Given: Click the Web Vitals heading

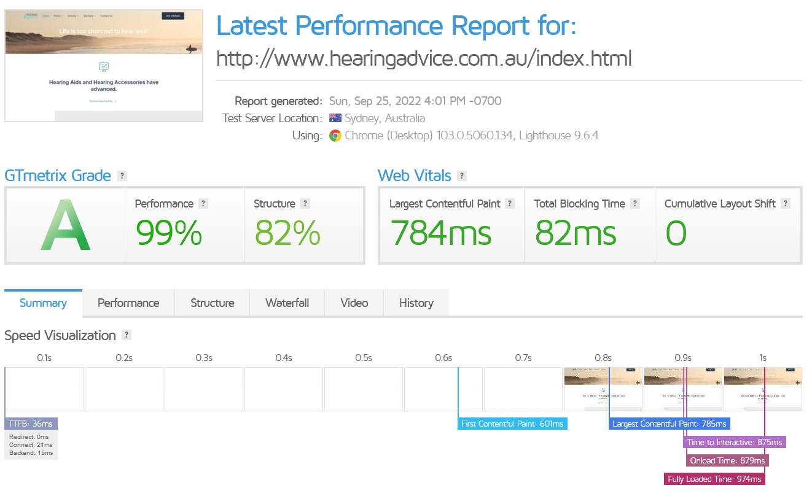Looking at the screenshot, I should point(415,176).
